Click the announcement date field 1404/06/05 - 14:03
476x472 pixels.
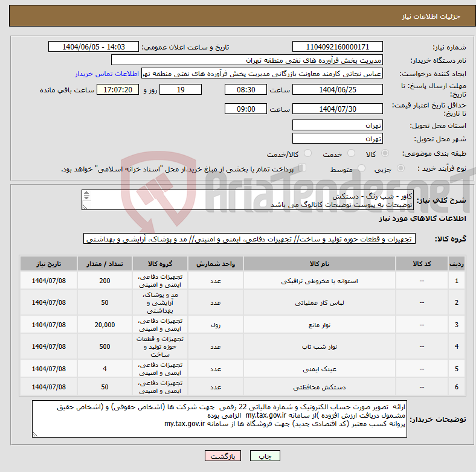pyautogui.click(x=94, y=47)
